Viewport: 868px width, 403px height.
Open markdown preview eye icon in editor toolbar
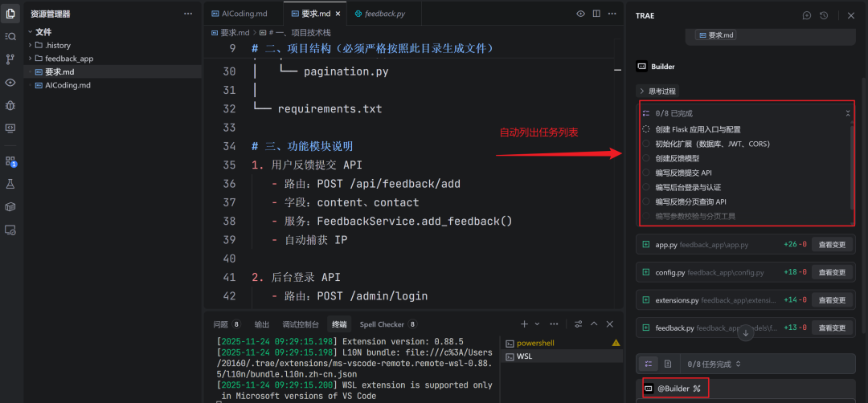pos(581,14)
